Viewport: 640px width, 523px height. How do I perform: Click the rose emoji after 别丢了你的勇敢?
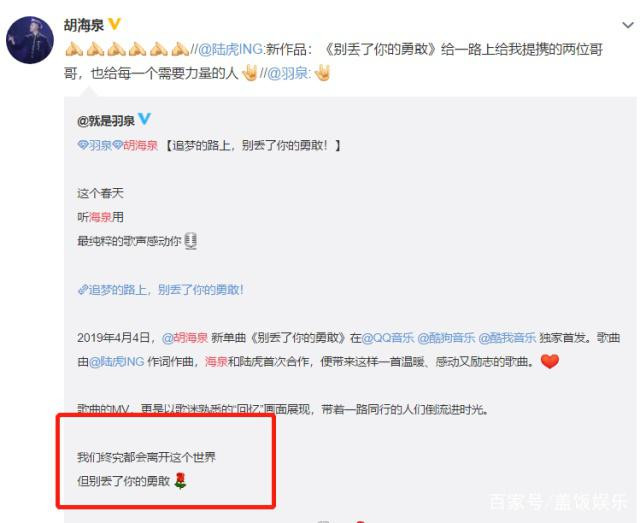tap(180, 481)
